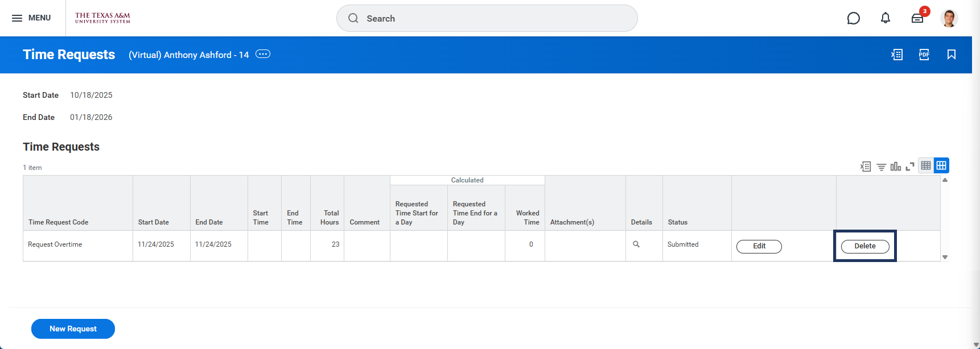Bookmark this Time Requests page
This screenshot has width=980, height=349.
(x=951, y=55)
